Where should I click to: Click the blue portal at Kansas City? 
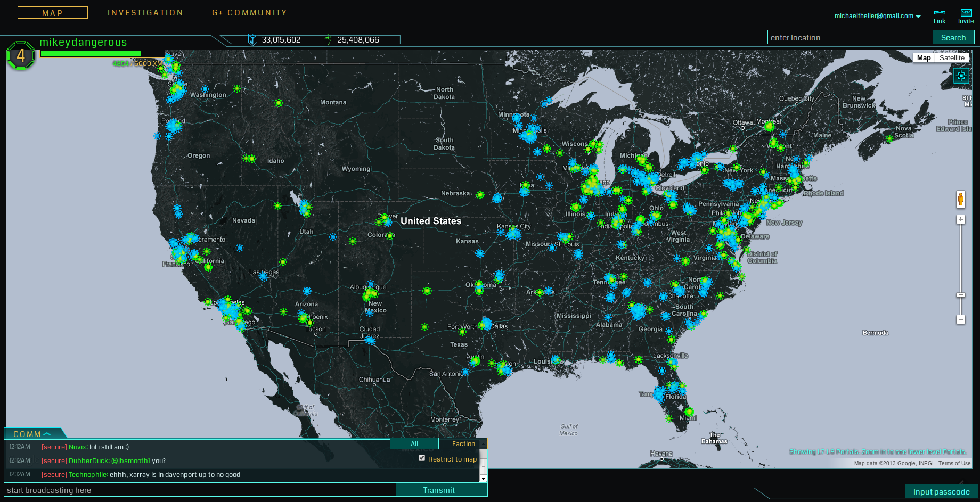[513, 234]
